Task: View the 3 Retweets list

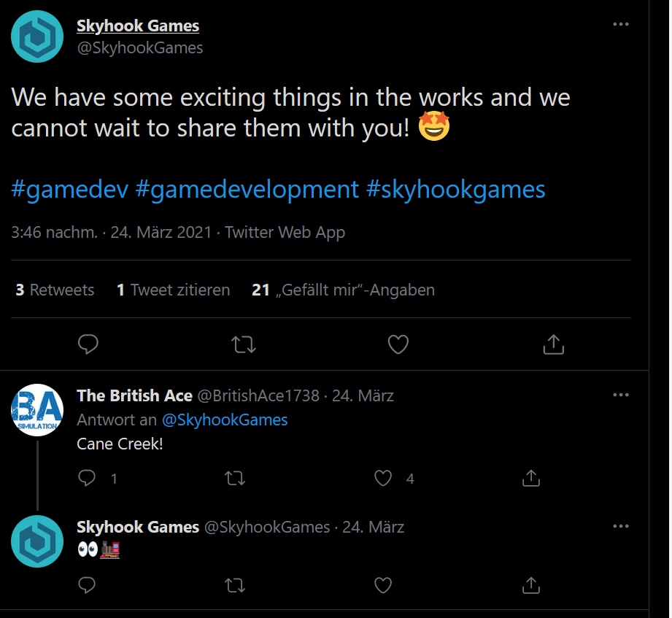Action: (55, 290)
